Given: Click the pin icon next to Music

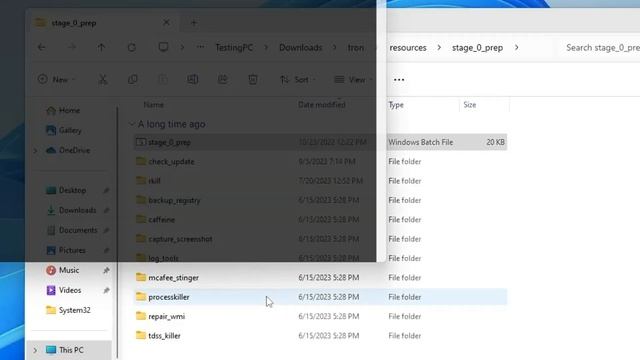Looking at the screenshot, I should click(106, 271).
